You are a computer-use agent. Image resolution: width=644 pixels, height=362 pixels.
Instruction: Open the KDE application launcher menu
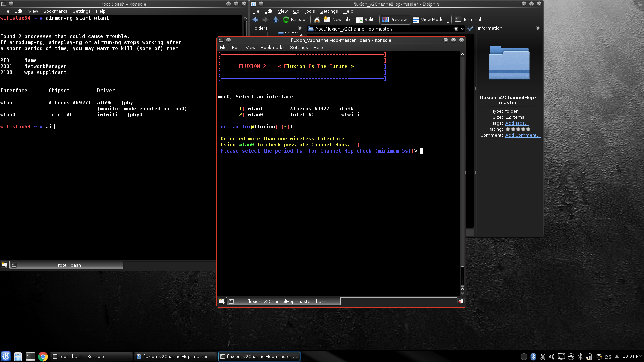[6, 356]
